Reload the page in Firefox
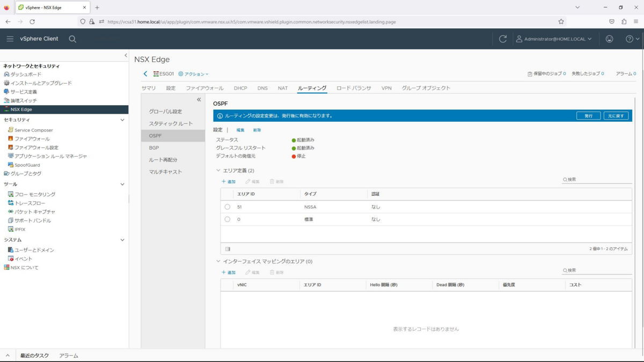 (32, 22)
